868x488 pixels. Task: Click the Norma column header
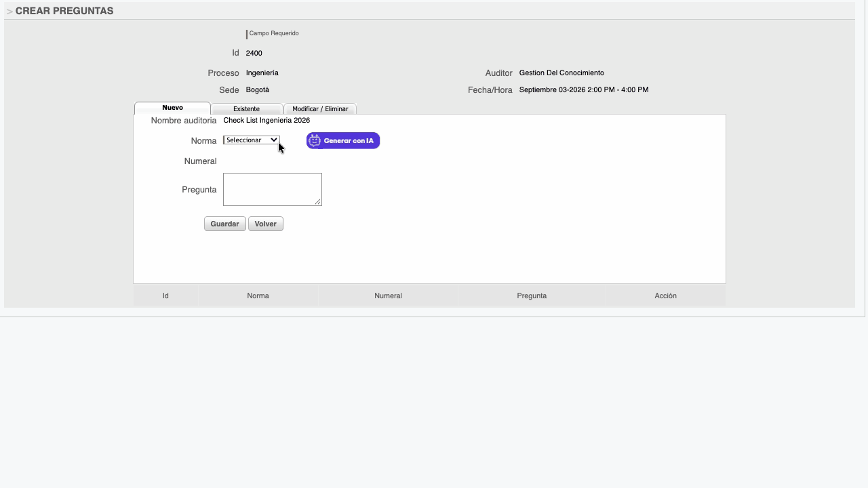258,296
